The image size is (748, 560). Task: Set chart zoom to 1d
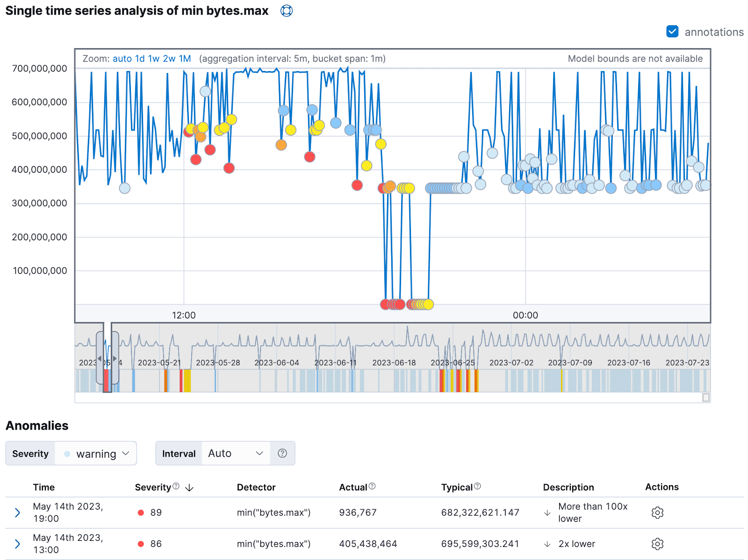pos(140,59)
